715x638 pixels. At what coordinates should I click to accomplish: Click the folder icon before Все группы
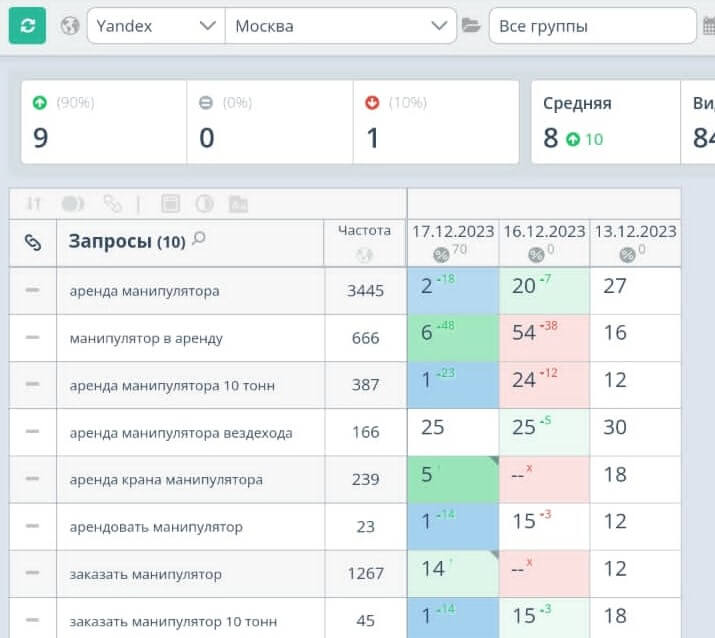(471, 26)
